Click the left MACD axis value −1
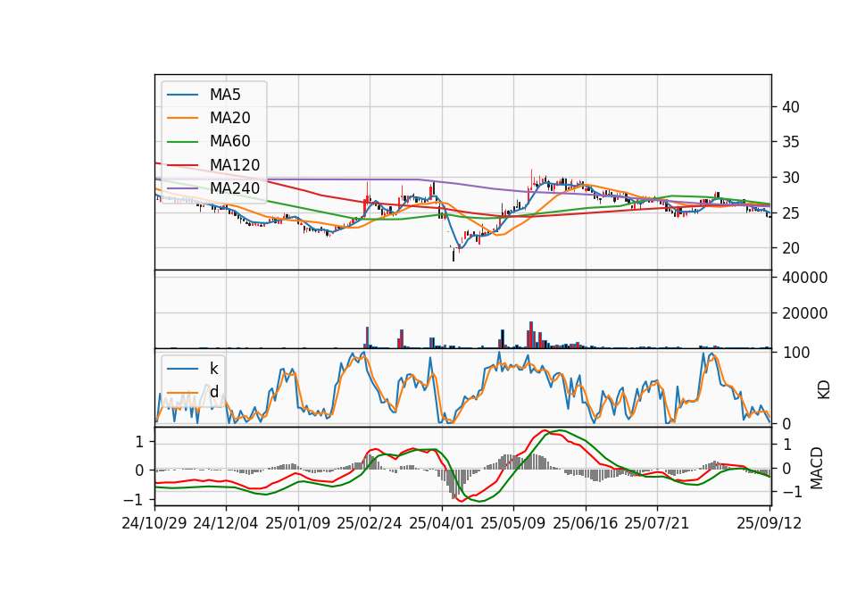The image size is (857, 616). 134,500
